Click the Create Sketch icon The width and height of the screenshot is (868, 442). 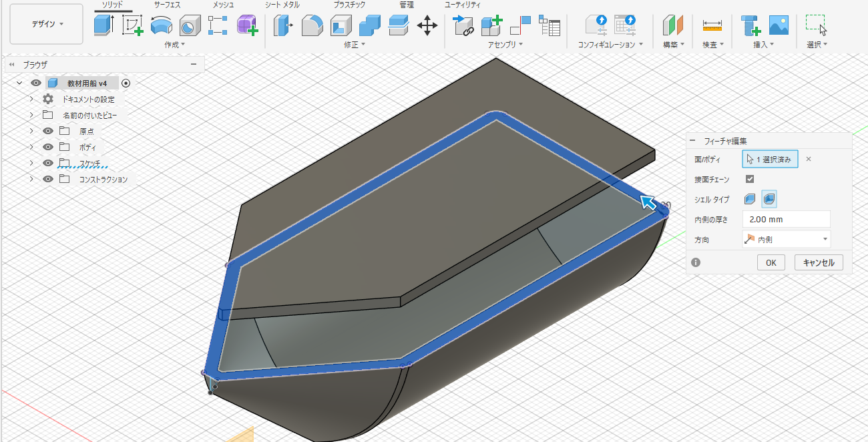(x=132, y=25)
